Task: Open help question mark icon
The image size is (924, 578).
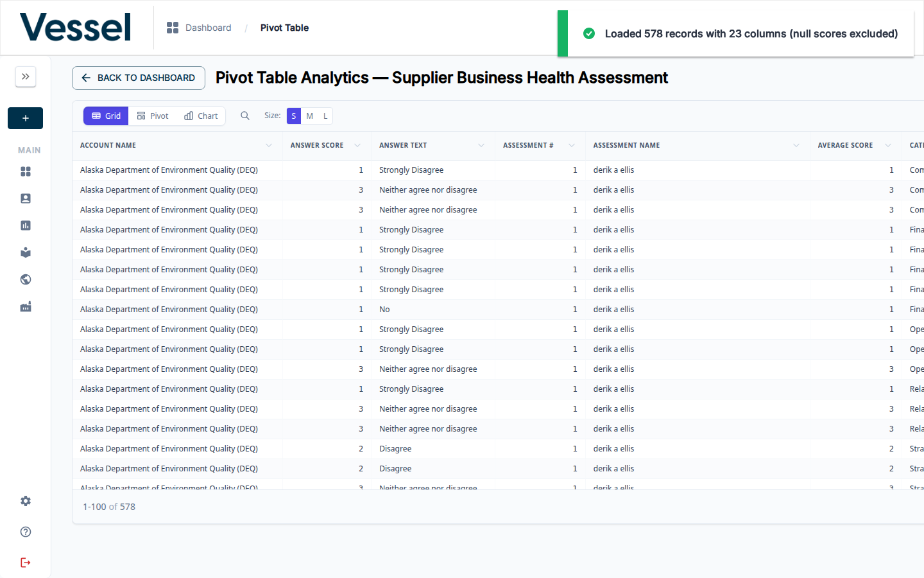Action: point(26,532)
